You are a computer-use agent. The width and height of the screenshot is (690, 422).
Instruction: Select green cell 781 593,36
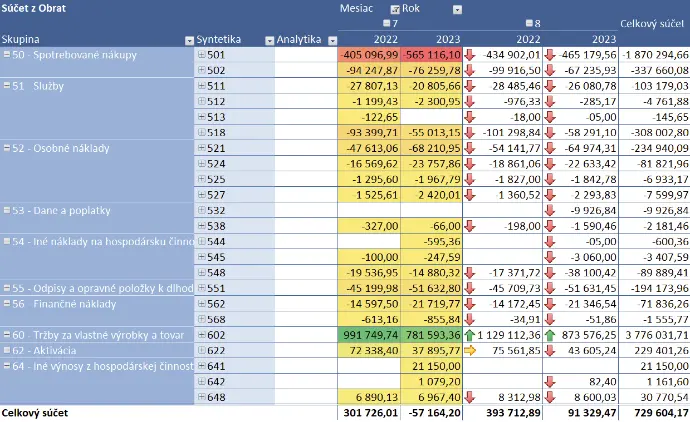pyautogui.click(x=432, y=335)
